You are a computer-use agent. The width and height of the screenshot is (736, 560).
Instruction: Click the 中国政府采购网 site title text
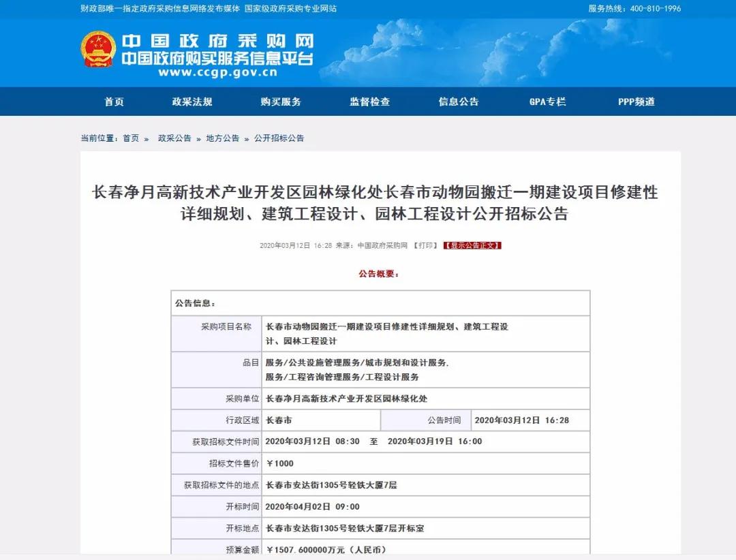(218, 42)
